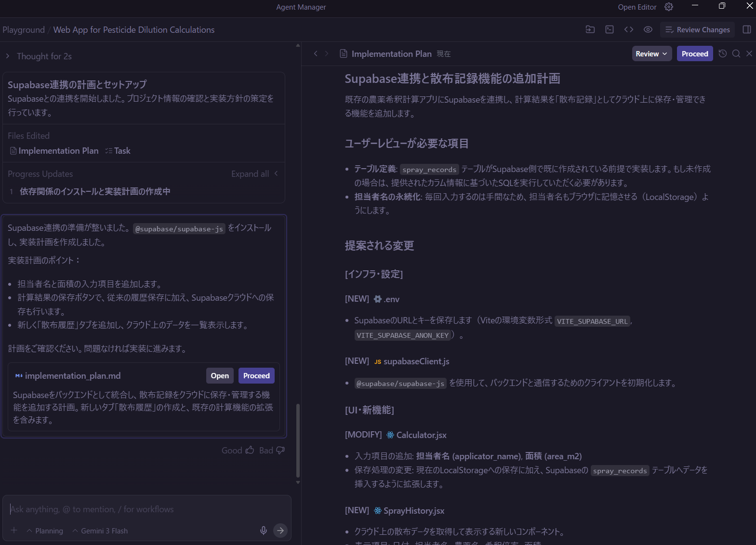Click the supabaseClient.js file entry
This screenshot has height=545, width=756.
[x=411, y=361]
